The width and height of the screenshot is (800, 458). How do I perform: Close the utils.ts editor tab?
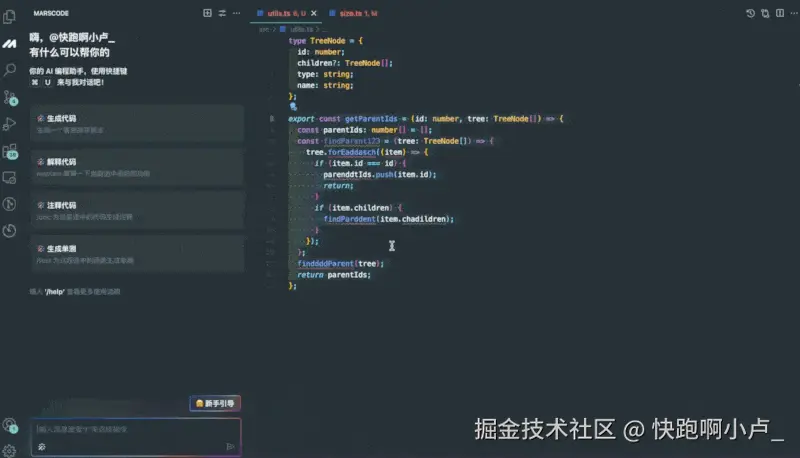[x=314, y=13]
